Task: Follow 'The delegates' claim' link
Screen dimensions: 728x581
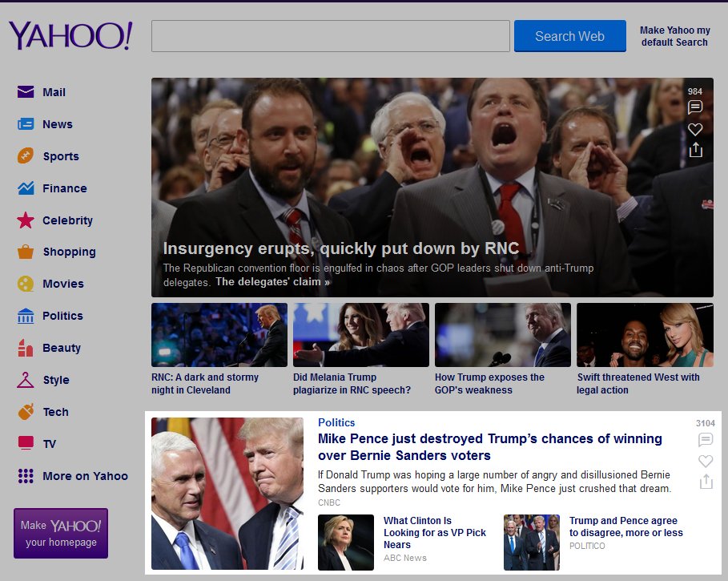Action: pos(272,281)
